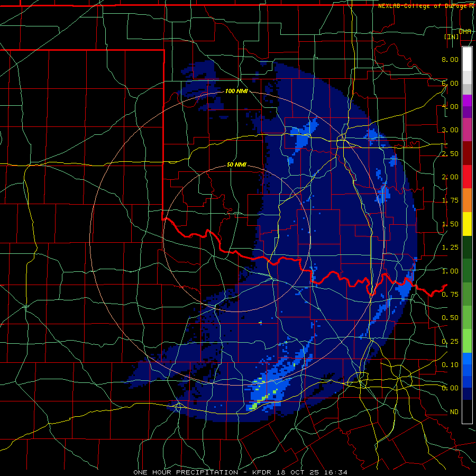Click the yellow legend color swatch

[x=467, y=224]
